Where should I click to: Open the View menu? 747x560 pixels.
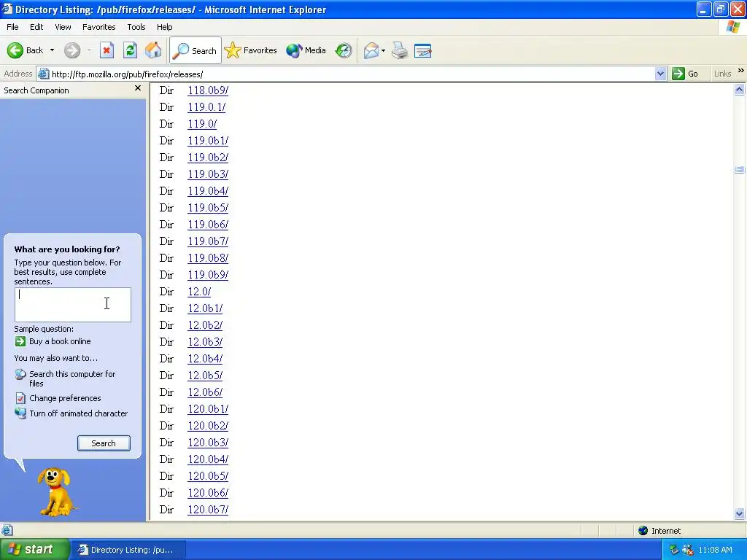[x=63, y=27]
